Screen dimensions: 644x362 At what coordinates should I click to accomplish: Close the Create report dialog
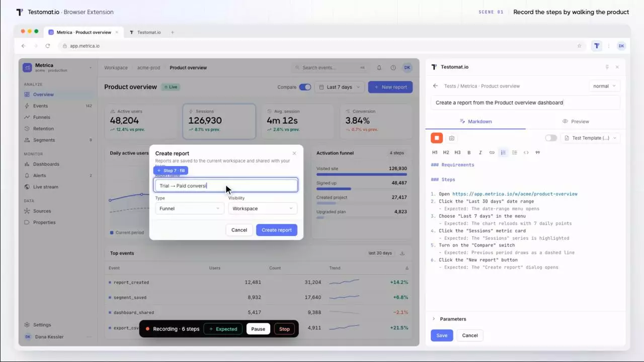pyautogui.click(x=294, y=153)
